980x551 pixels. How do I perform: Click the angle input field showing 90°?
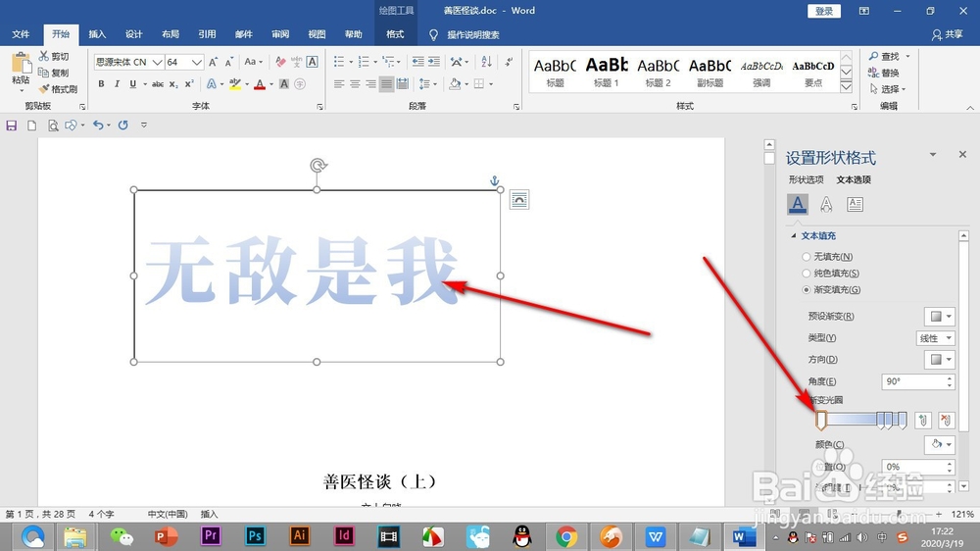[913, 381]
